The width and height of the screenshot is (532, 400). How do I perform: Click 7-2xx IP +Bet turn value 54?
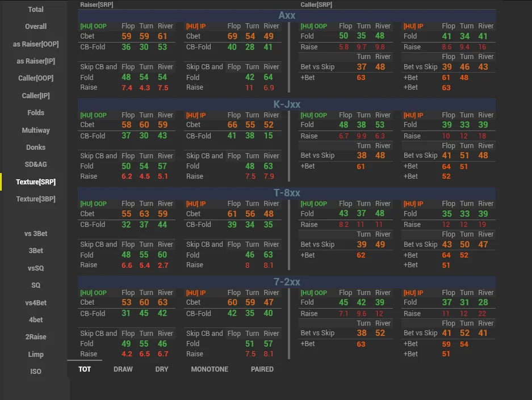click(464, 344)
